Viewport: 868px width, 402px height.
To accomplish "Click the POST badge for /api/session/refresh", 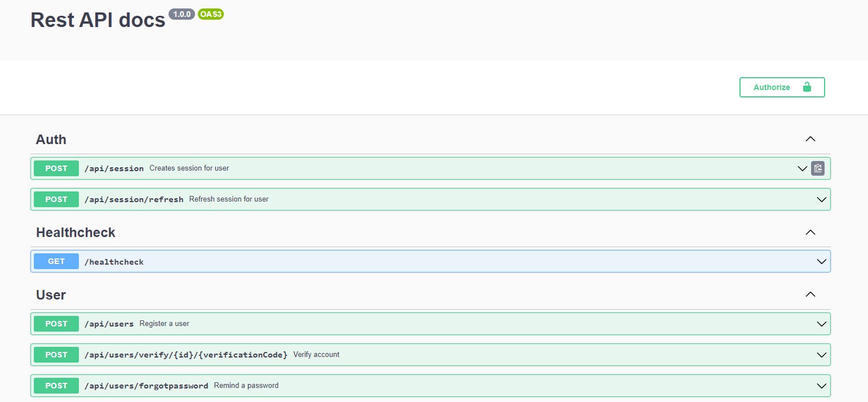I will pyautogui.click(x=56, y=199).
